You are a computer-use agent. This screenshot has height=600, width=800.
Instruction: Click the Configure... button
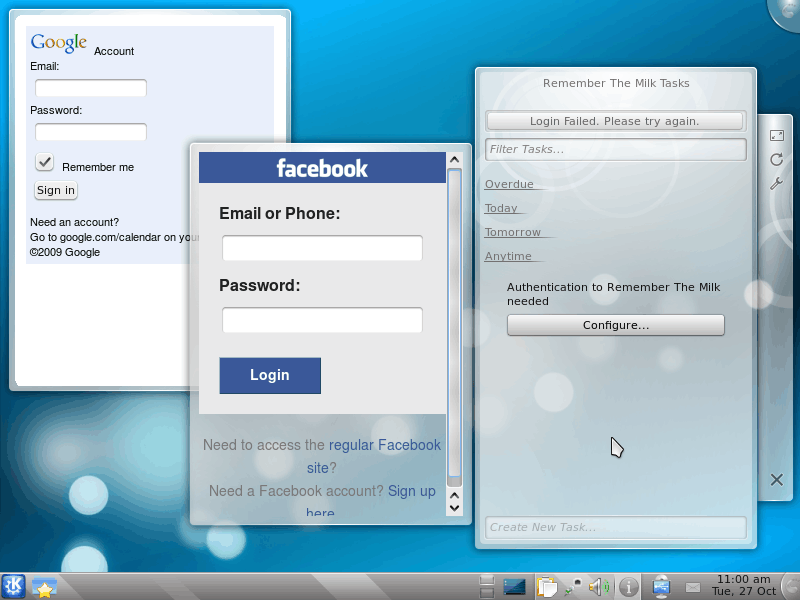click(x=615, y=325)
